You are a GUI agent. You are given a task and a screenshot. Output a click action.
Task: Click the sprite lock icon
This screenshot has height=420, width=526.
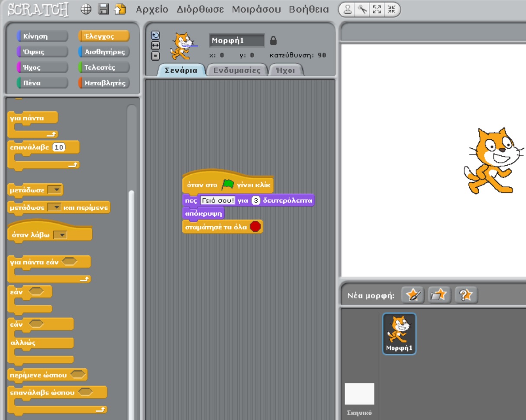(x=273, y=41)
